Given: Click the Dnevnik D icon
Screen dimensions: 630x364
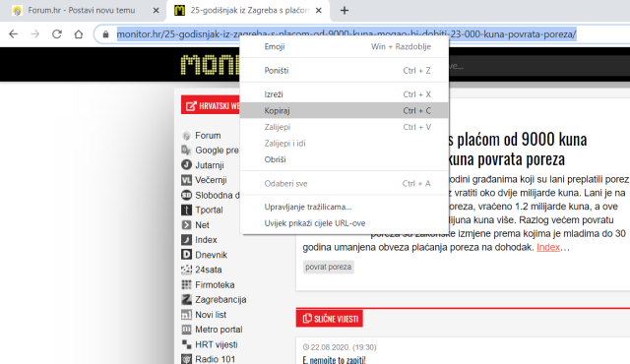Looking at the screenshot, I should [186, 255].
